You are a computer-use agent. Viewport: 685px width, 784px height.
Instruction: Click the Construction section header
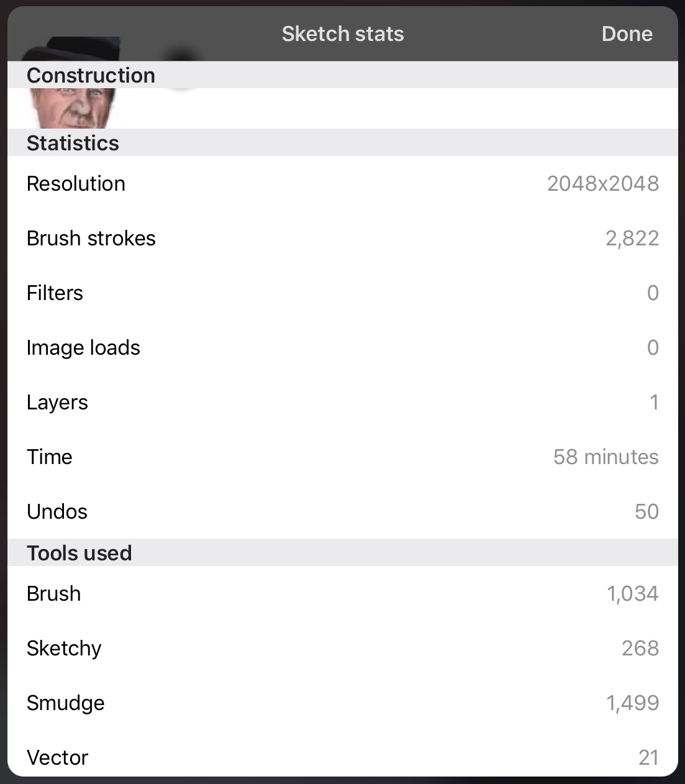(x=91, y=75)
